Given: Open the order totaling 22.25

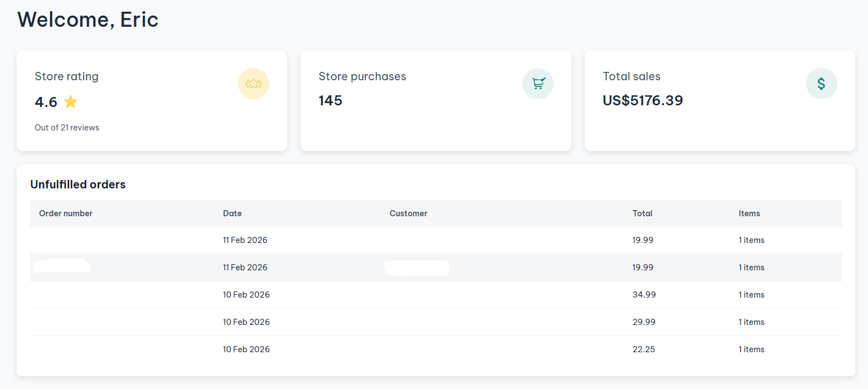Looking at the screenshot, I should [643, 349].
